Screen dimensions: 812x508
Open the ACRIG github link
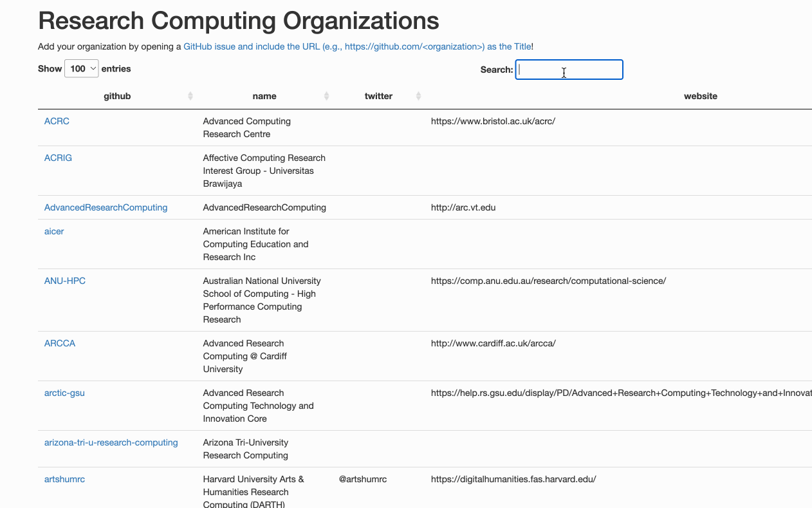pos(58,158)
